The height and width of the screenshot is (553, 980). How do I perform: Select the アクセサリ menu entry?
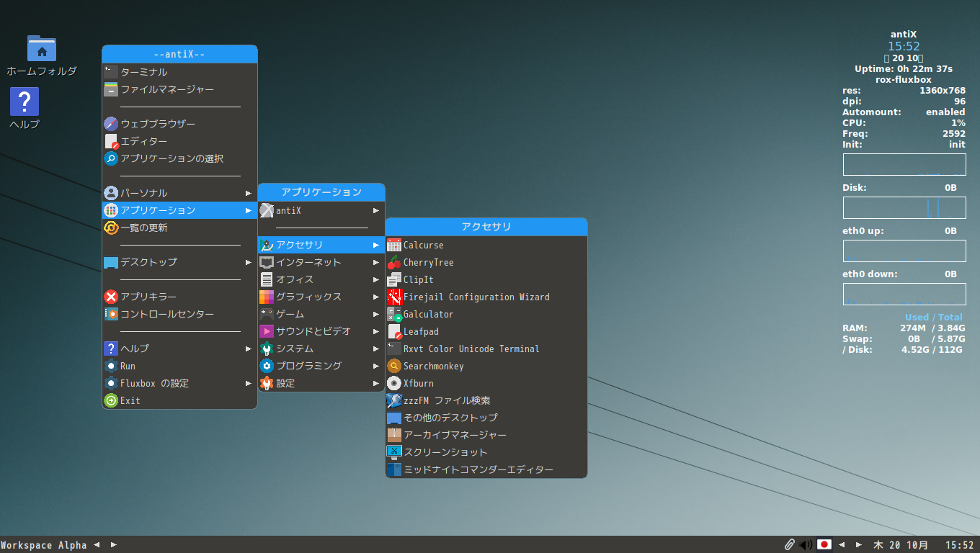[321, 245]
